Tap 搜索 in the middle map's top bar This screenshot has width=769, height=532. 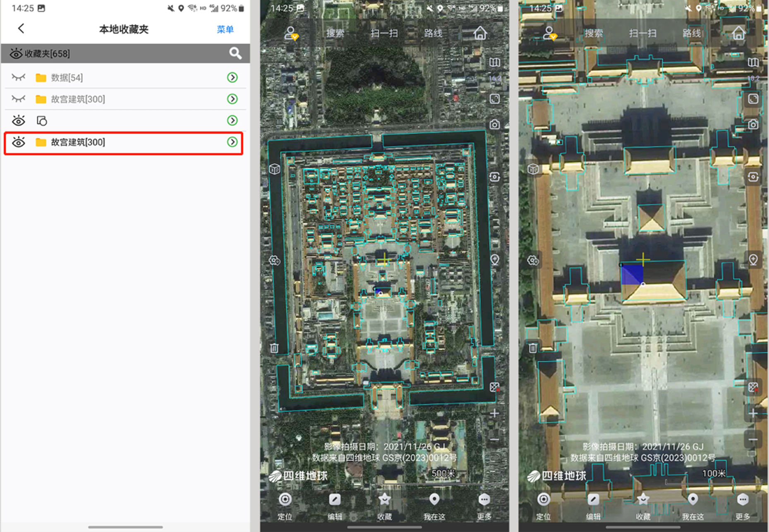point(335,33)
